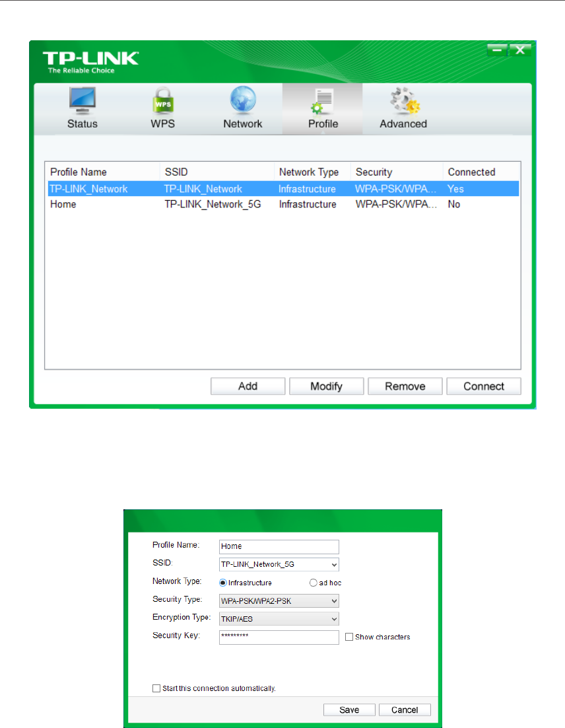Close the TP-LINK utility window
The width and height of the screenshot is (565, 728).
[x=520, y=50]
